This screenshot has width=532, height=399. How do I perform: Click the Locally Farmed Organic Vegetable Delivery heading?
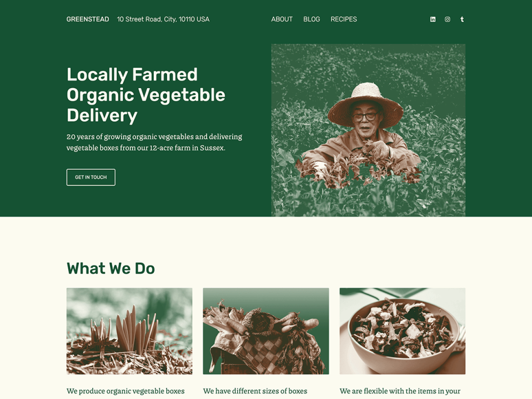146,94
